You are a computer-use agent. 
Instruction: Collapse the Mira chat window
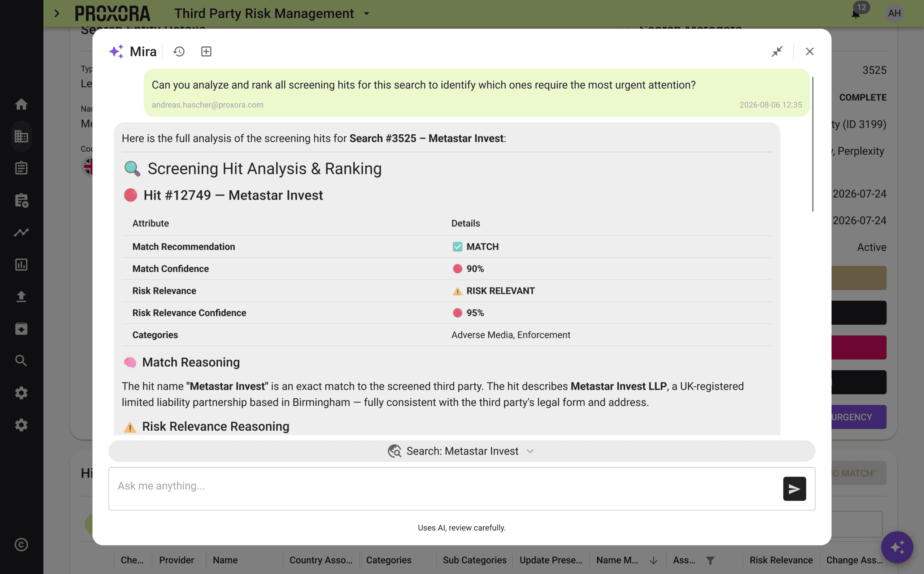tap(777, 51)
